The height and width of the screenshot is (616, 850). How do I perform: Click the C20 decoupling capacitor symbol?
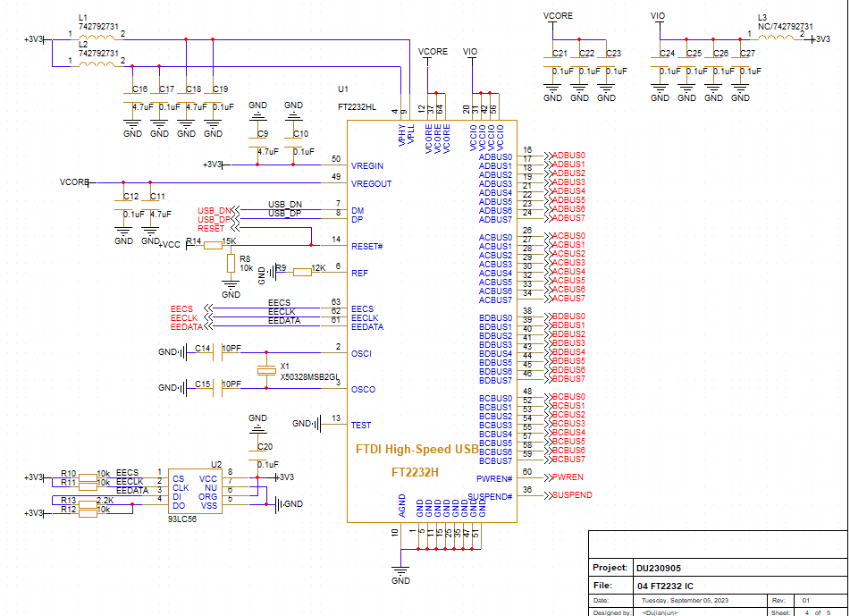pyautogui.click(x=257, y=455)
